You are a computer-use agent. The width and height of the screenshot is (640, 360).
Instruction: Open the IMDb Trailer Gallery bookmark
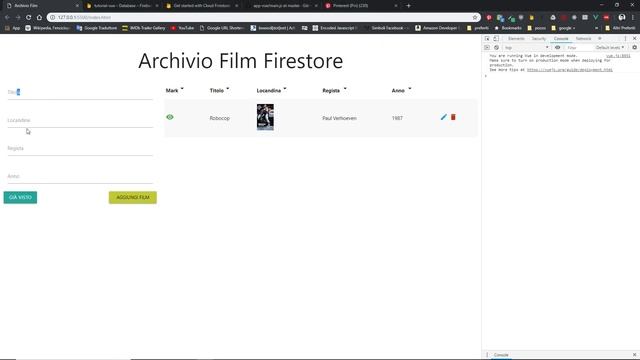click(x=144, y=28)
